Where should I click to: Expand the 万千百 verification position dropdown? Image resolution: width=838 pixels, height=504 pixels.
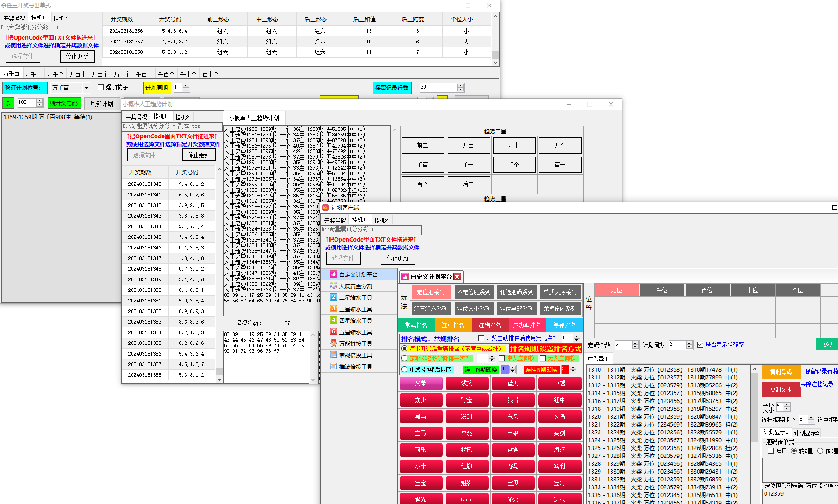(86, 88)
